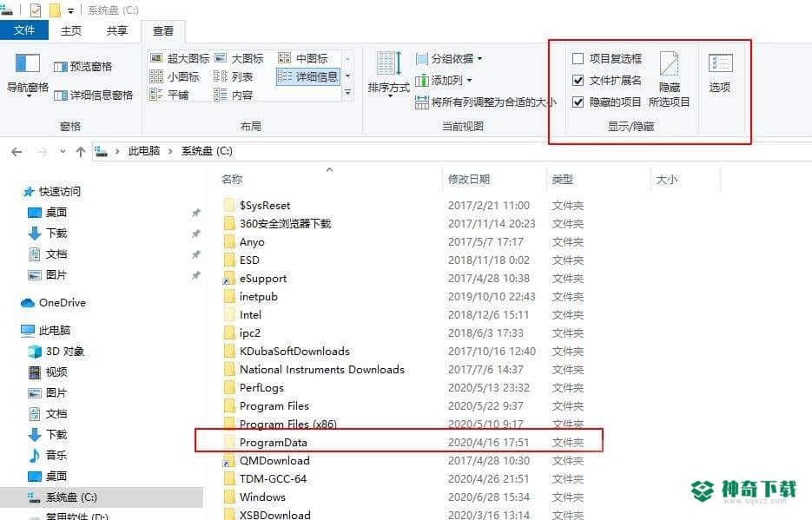812x520 pixels.
Task: Click 此电脑 in the address bar
Action: click(x=144, y=151)
